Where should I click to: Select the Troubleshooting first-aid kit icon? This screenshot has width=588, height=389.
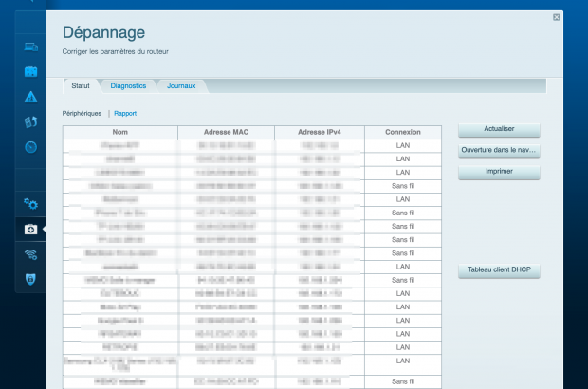(x=30, y=229)
